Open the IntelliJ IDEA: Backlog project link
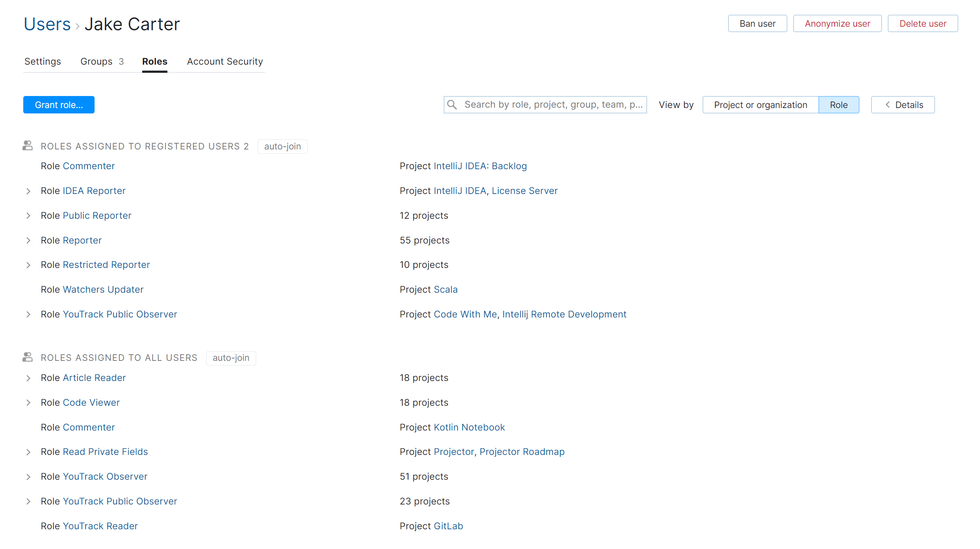The height and width of the screenshot is (549, 980). point(480,166)
